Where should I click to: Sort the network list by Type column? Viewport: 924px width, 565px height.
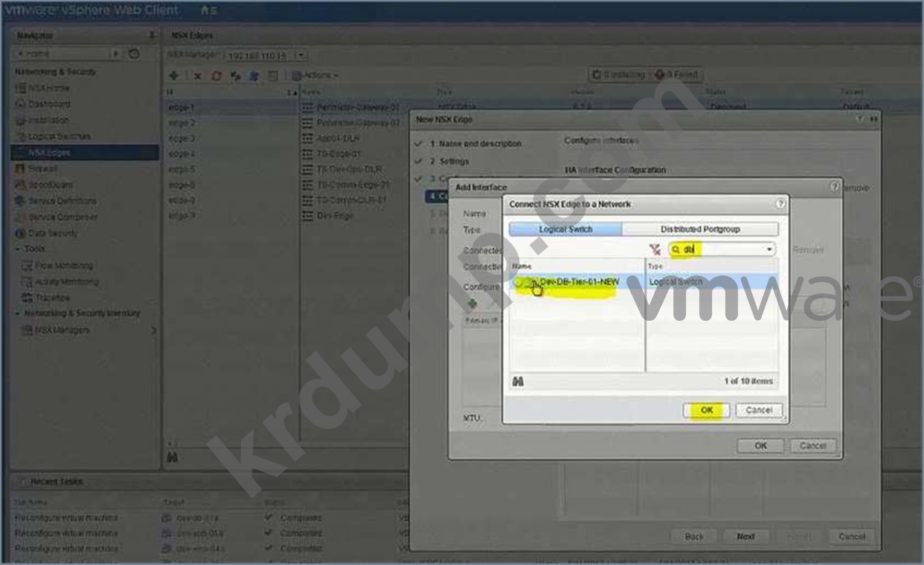point(712,266)
